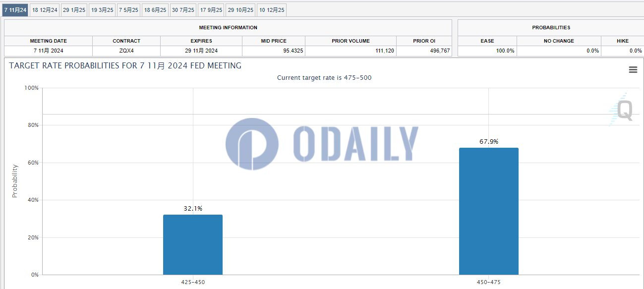Switch to the 18 12月24 meeting tab
Image resolution: width=644 pixels, height=289 pixels.
[x=45, y=10]
